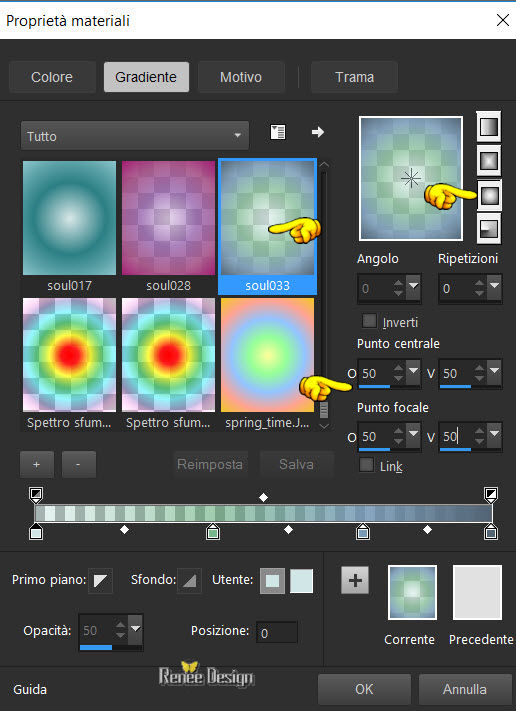Image resolution: width=516 pixels, height=711 pixels.
Task: Click the Primo piano foreground icon
Action: (100, 580)
